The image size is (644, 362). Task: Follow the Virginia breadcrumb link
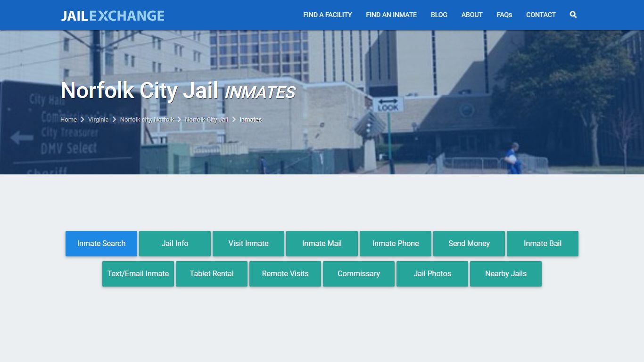pos(98,120)
